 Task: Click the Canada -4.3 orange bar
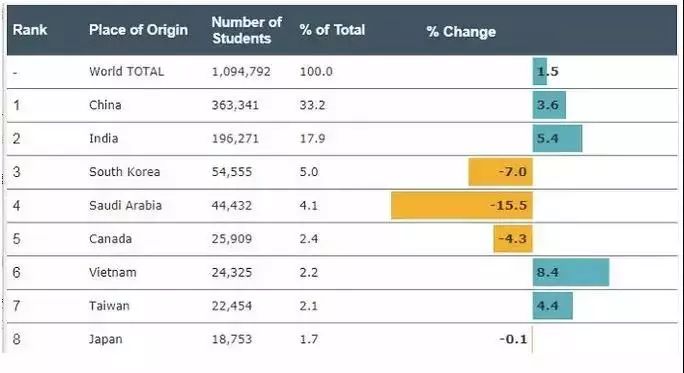pos(513,239)
